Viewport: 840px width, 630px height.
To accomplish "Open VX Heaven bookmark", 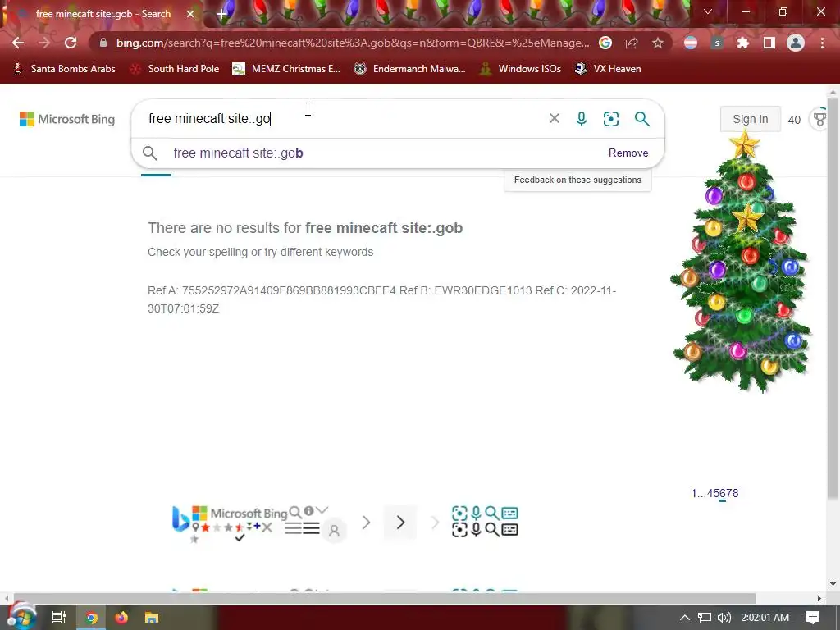I will coord(608,69).
